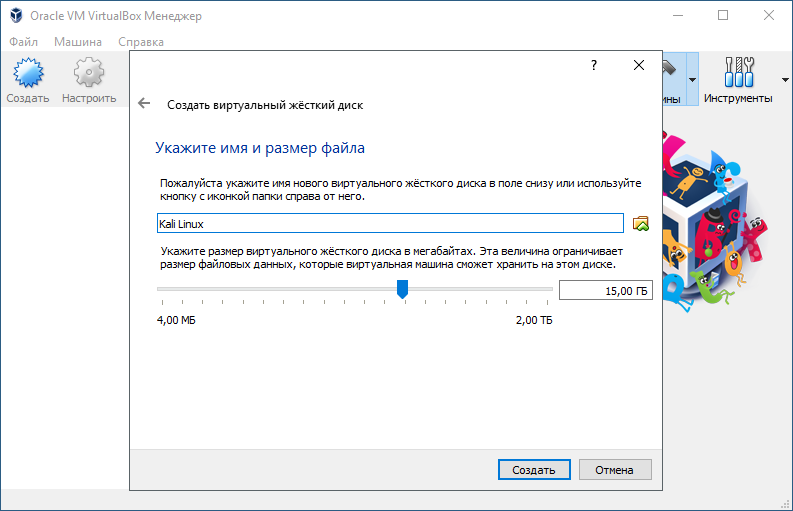Expand dropdown arrow next to Инструменты
This screenshot has height=511, width=793.
[x=785, y=79]
